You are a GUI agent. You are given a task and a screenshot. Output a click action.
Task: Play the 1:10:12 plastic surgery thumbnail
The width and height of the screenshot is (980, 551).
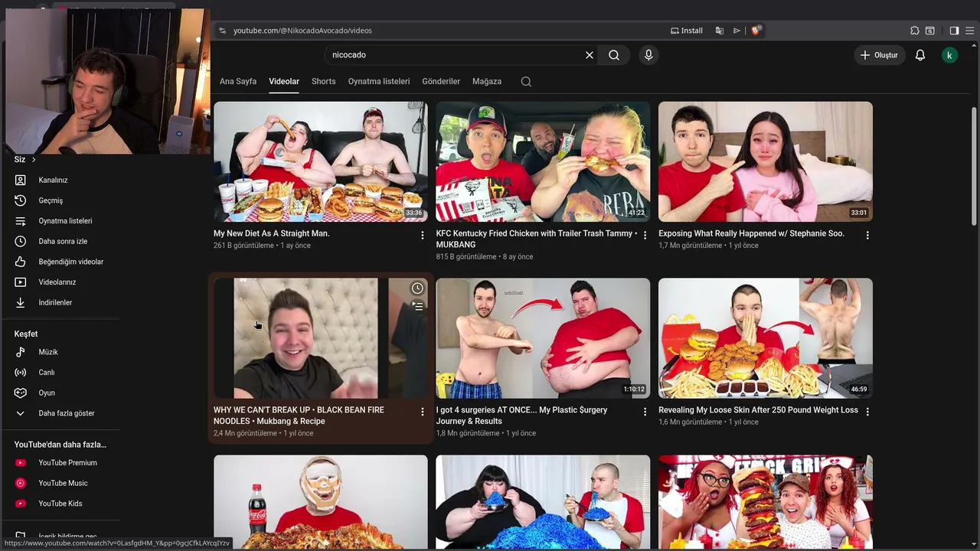pyautogui.click(x=543, y=338)
